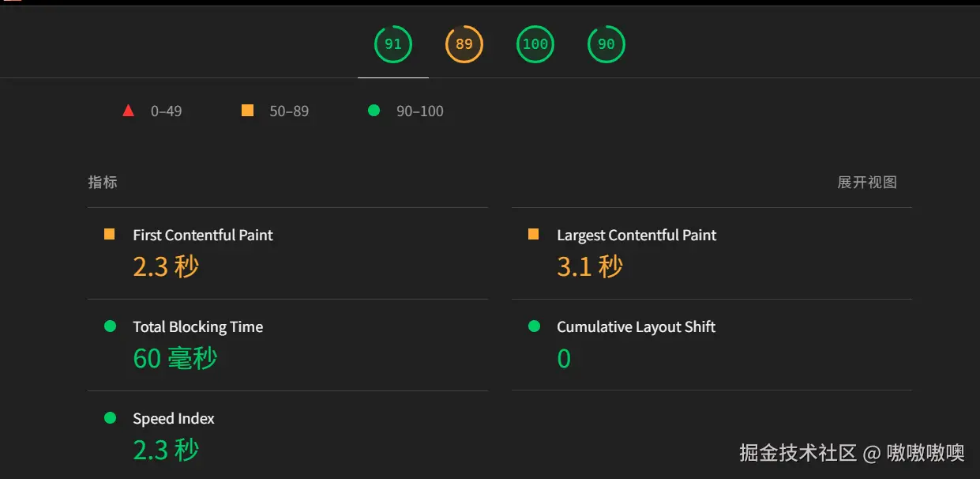Click the 60 毫秒 blocking time value

click(x=175, y=358)
